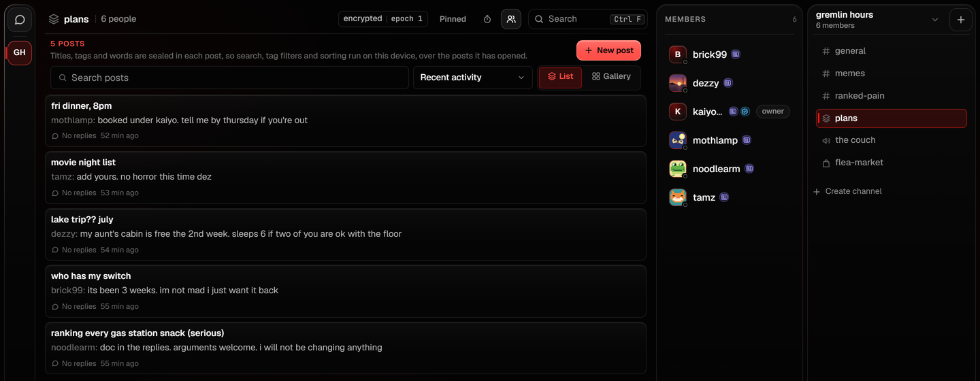Image resolution: width=980 pixels, height=381 pixels.
Task: Select member name mothlamp
Action: 715,140
